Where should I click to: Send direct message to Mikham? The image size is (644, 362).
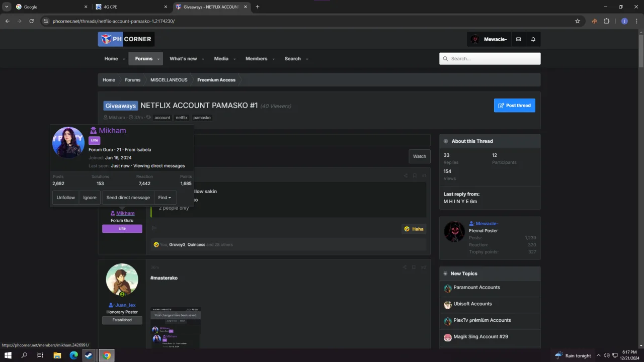click(128, 198)
